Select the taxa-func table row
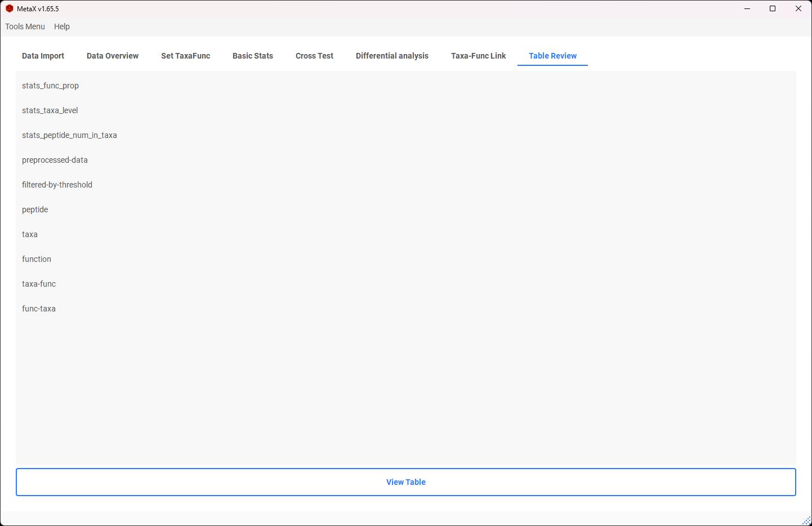 (405, 284)
